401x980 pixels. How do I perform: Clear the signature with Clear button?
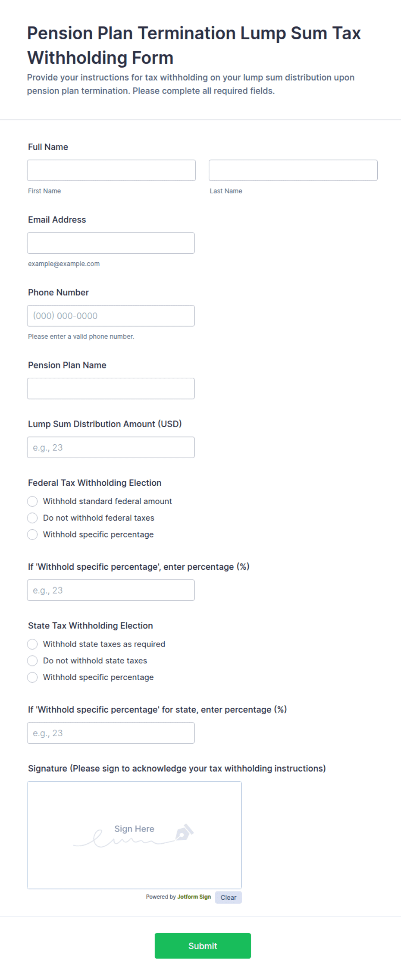point(229,897)
